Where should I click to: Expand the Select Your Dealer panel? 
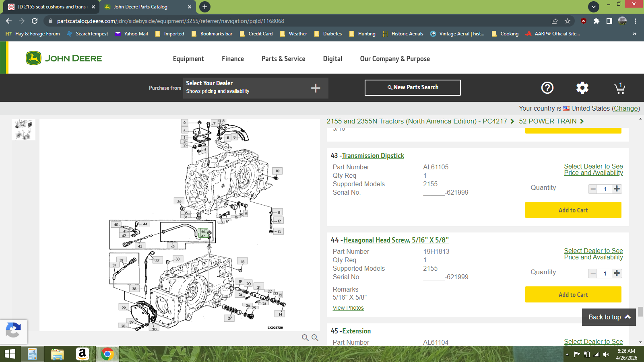[x=316, y=88]
